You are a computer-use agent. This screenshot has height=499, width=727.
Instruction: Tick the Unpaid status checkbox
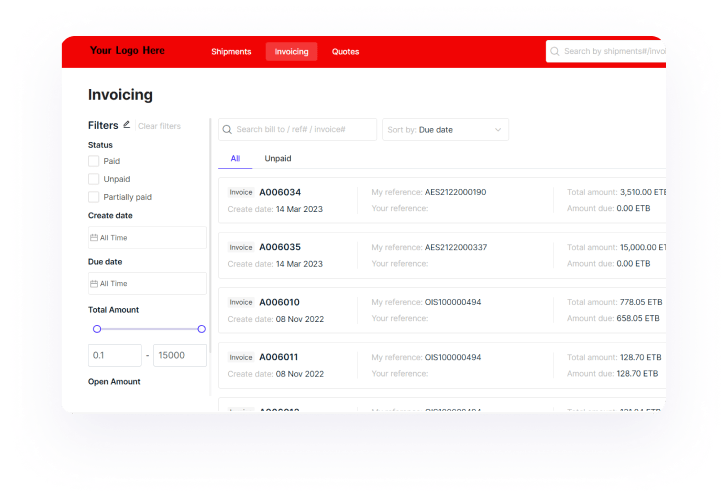[x=93, y=179]
